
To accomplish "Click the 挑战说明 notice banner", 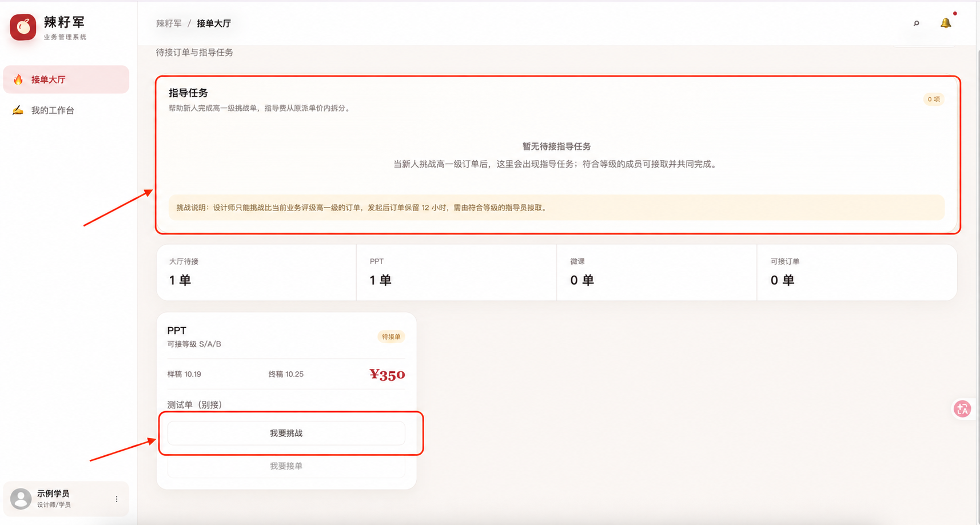I will tap(556, 208).
